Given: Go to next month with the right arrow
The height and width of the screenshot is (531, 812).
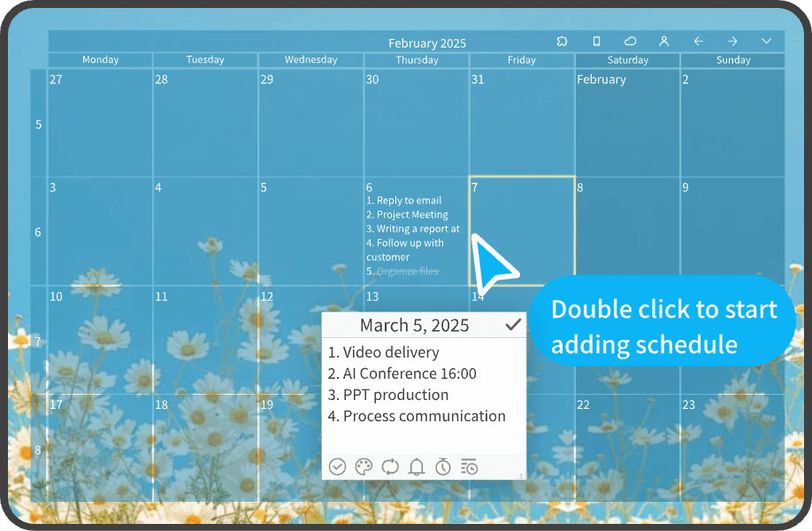Looking at the screenshot, I should pos(732,41).
